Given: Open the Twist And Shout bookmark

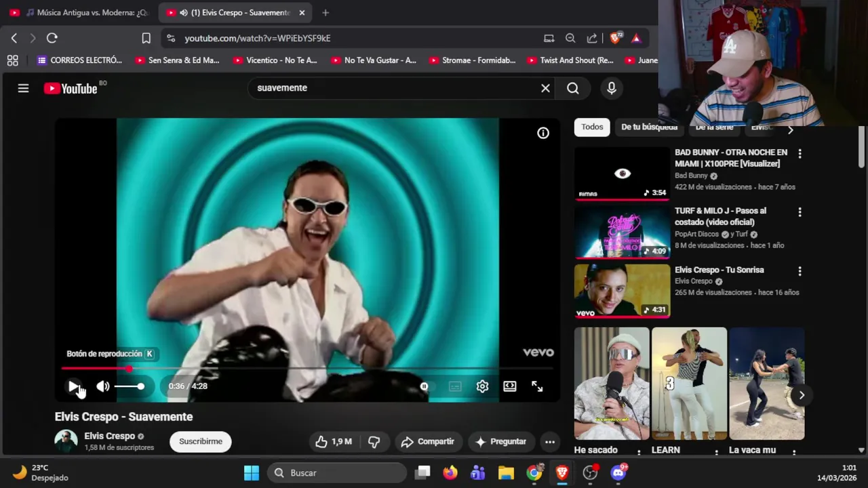Looking at the screenshot, I should [x=570, y=60].
